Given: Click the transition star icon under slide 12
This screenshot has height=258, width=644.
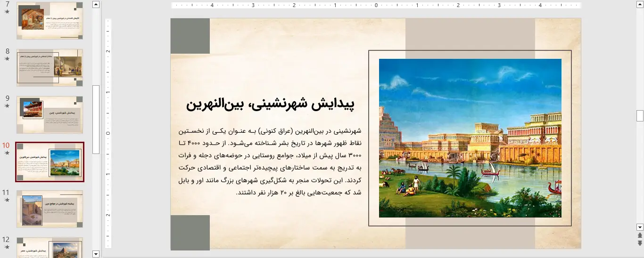Looking at the screenshot, I should 7,247.
